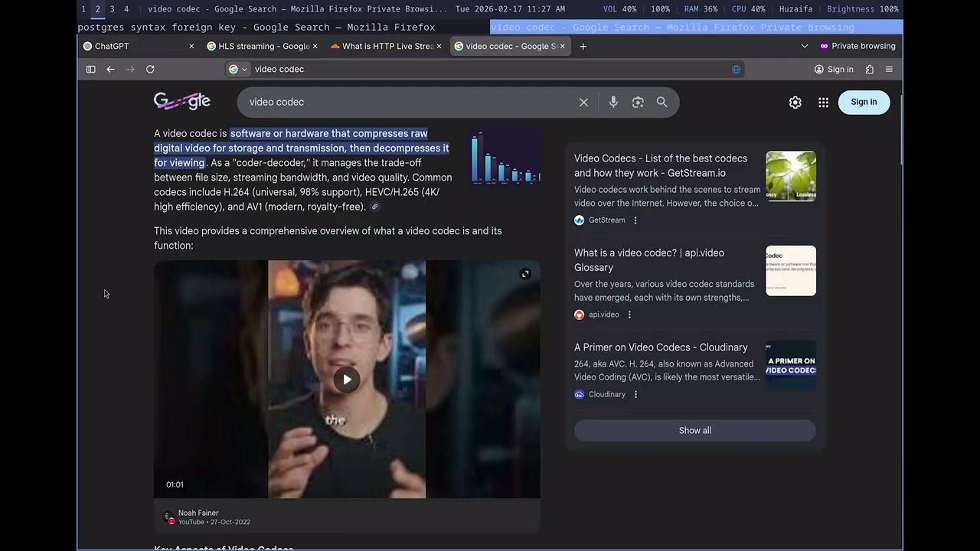Click the CPU 40% status entry
Image resolution: width=980 pixels, height=551 pixels.
click(x=748, y=9)
